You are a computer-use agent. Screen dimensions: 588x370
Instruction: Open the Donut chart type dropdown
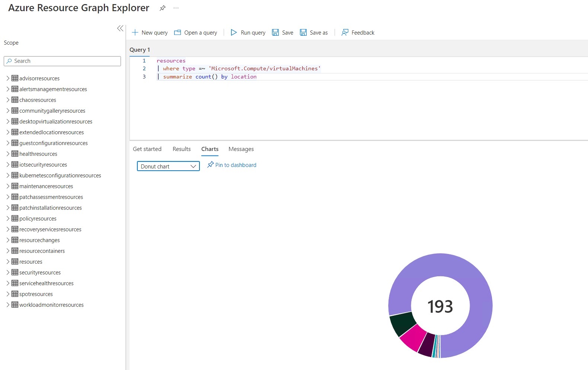tap(168, 166)
